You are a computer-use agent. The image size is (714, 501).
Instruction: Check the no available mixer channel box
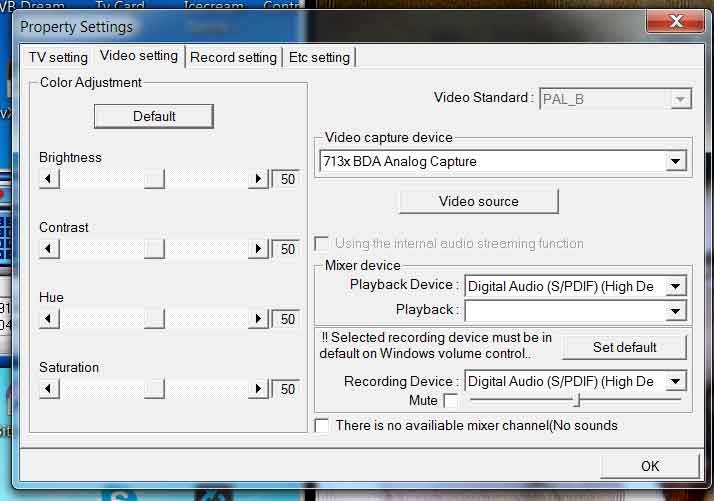322,426
